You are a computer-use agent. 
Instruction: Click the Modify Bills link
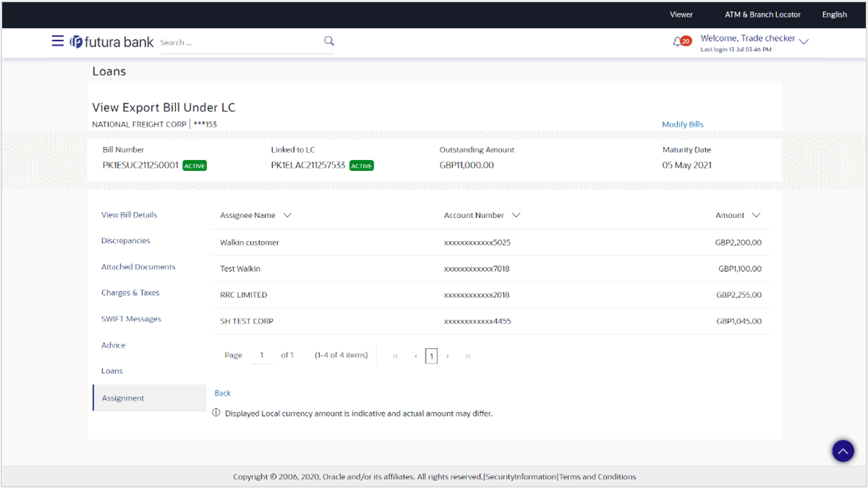click(x=682, y=125)
